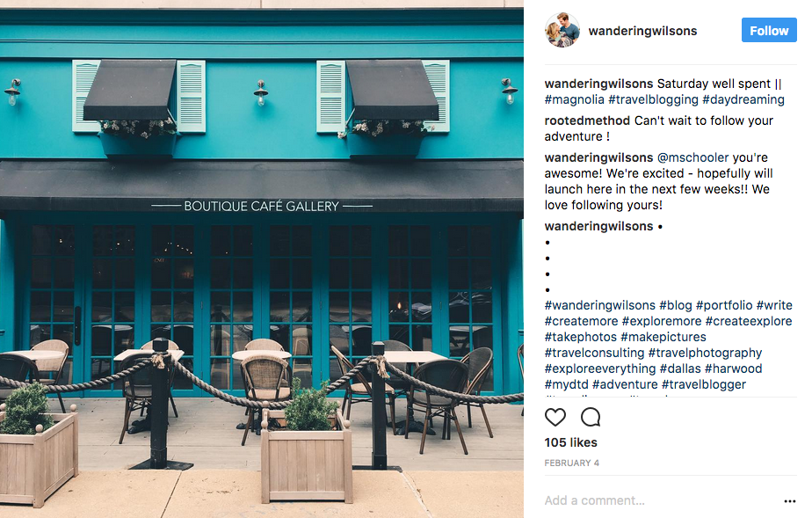This screenshot has height=518, width=812.
Task: Open the #dallas hashtag
Action: click(680, 368)
